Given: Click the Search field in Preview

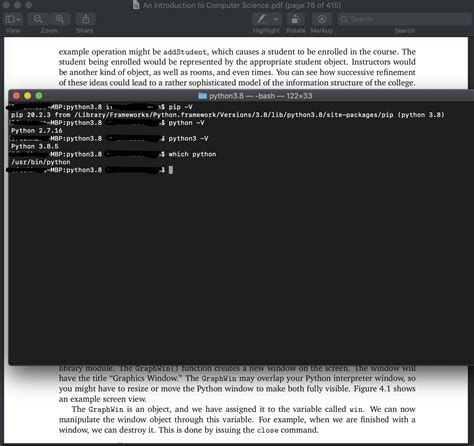Looking at the screenshot, I should click(404, 19).
